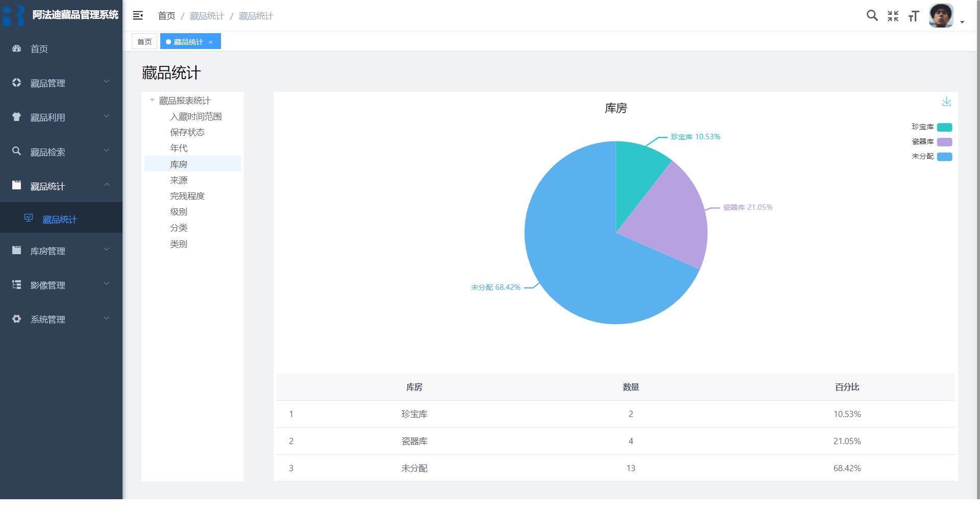Select 完残程度 in report tree

(187, 196)
